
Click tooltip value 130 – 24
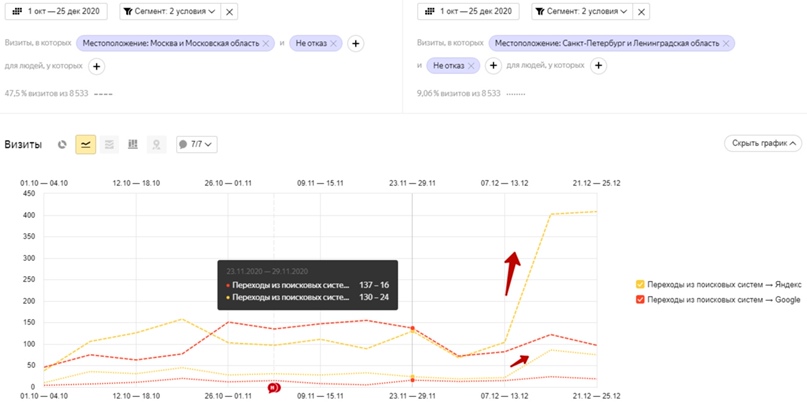point(374,297)
